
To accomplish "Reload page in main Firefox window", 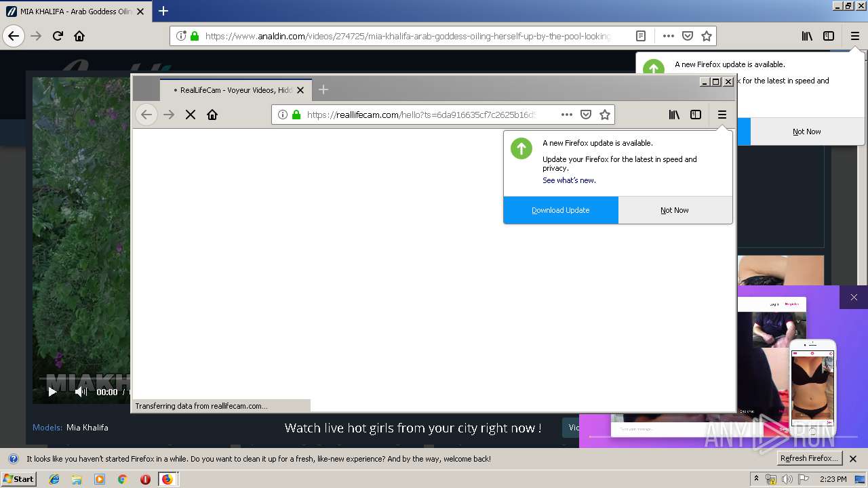I will pyautogui.click(x=58, y=36).
